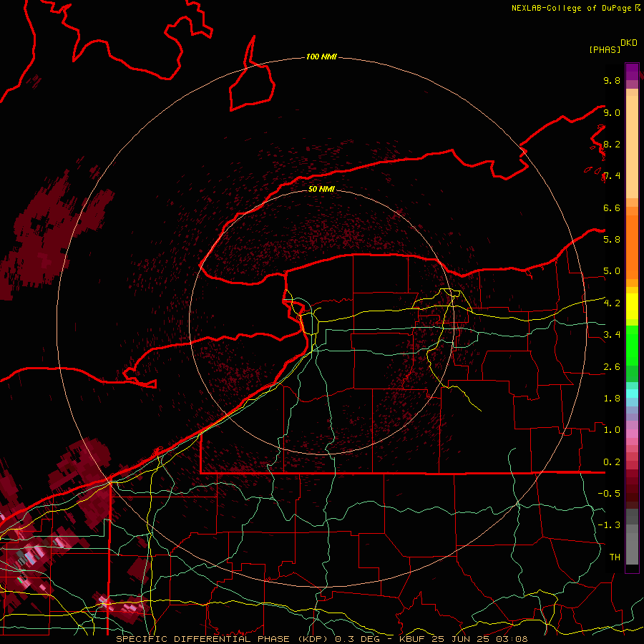
Task: Click the bright yellow color bar segment
Action: 632,306
